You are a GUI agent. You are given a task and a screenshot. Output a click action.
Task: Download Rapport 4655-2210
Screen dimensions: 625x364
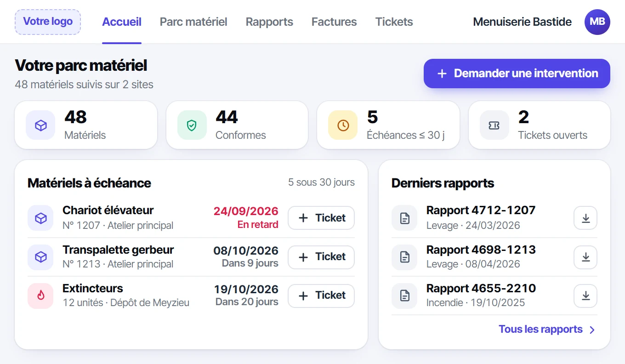pyautogui.click(x=585, y=296)
